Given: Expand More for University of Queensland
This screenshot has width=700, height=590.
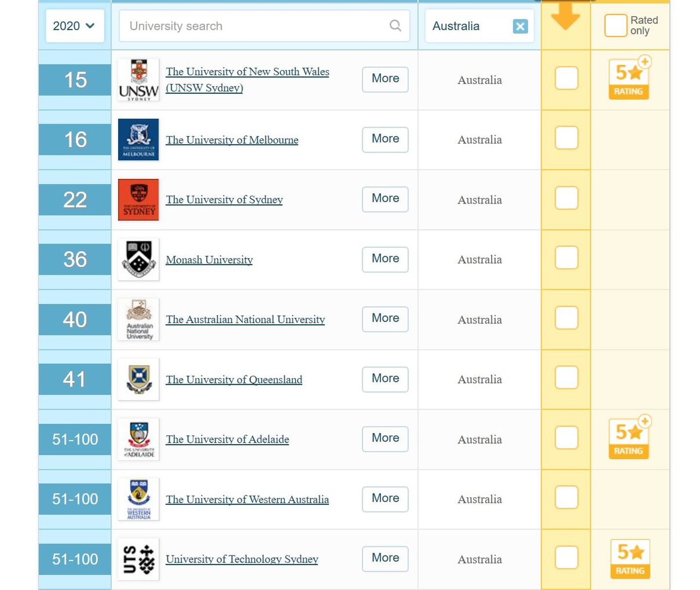Looking at the screenshot, I should point(385,379).
